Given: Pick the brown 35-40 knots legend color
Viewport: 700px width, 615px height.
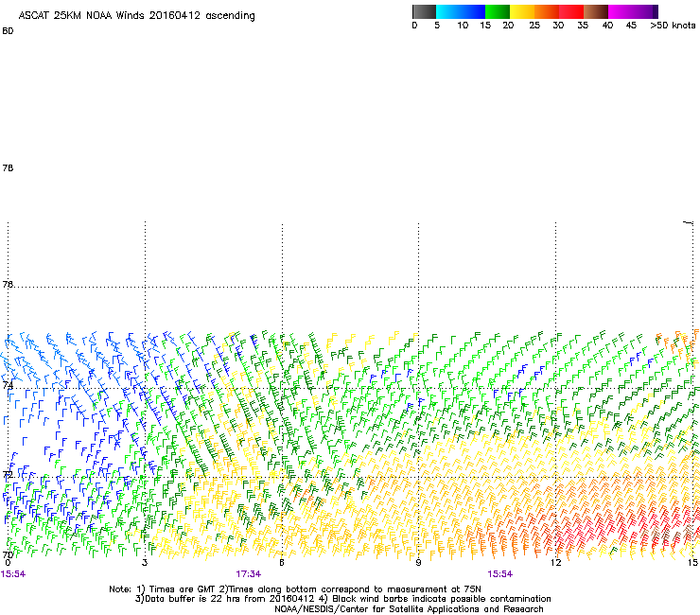Looking at the screenshot, I should pyautogui.click(x=596, y=11).
